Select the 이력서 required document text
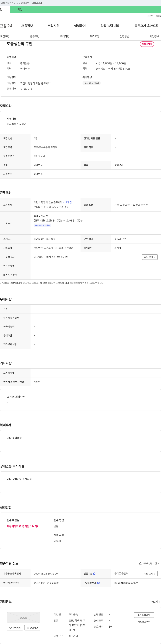 point(57,541)
